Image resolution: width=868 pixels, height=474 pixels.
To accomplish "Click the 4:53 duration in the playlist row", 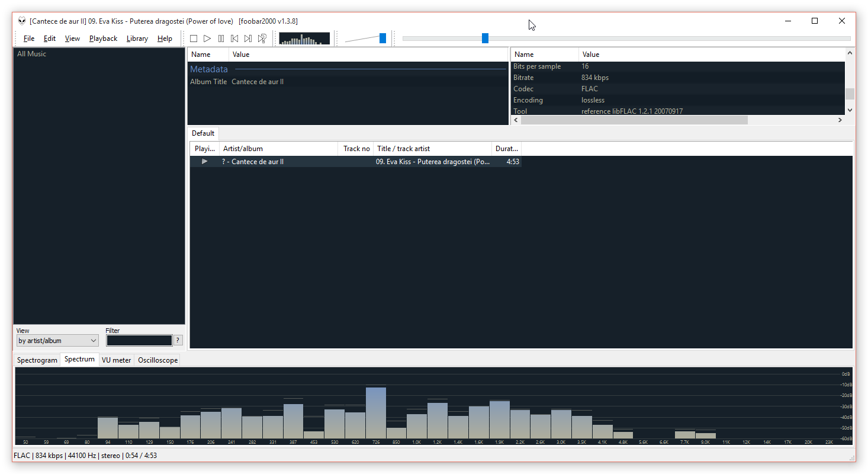I will coord(513,162).
